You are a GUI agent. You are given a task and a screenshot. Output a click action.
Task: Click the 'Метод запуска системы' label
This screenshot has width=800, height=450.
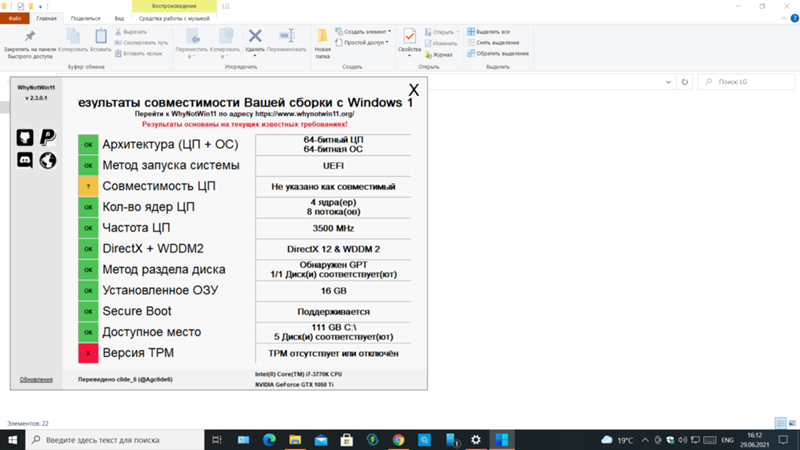171,165
